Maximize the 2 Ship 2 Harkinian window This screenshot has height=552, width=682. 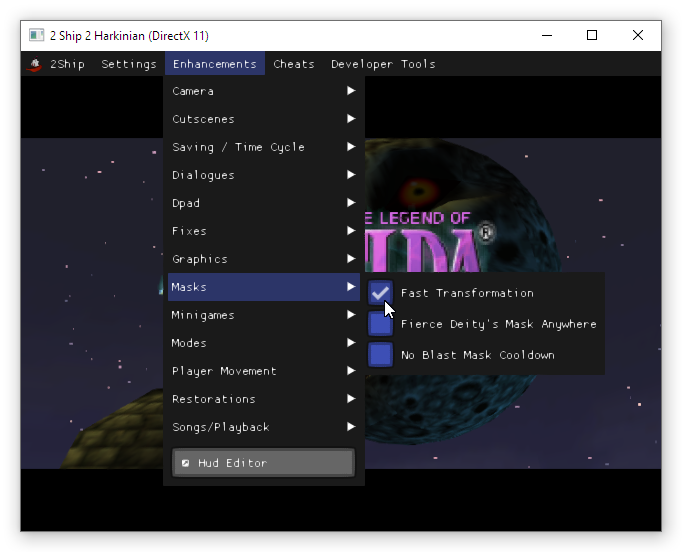coord(592,35)
